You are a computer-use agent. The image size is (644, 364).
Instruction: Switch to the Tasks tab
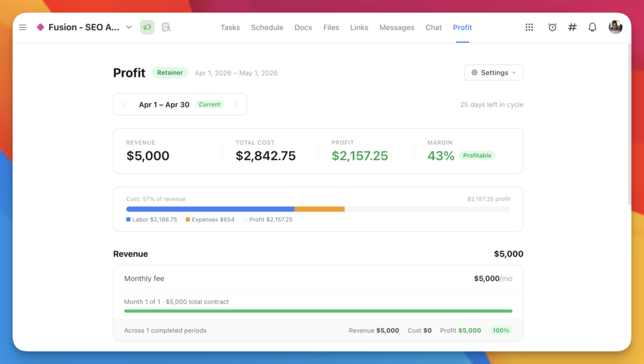coord(230,28)
